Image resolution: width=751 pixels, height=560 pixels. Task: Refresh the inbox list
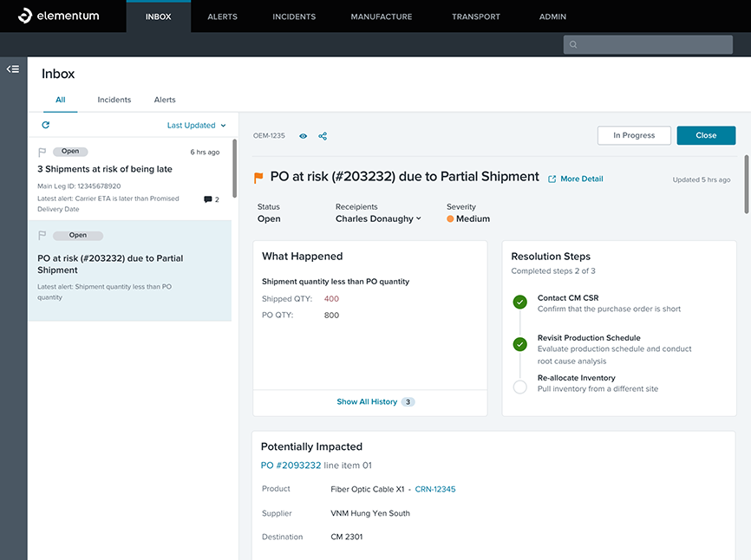point(45,125)
